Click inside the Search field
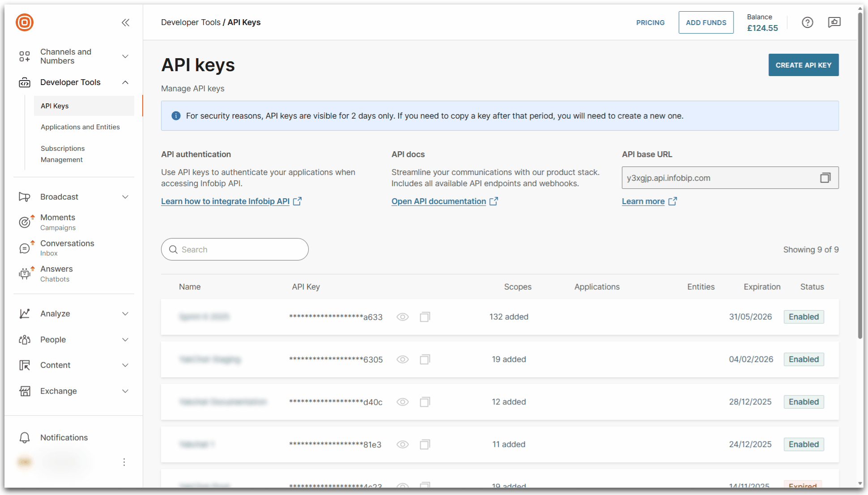The image size is (868, 495). coord(234,249)
